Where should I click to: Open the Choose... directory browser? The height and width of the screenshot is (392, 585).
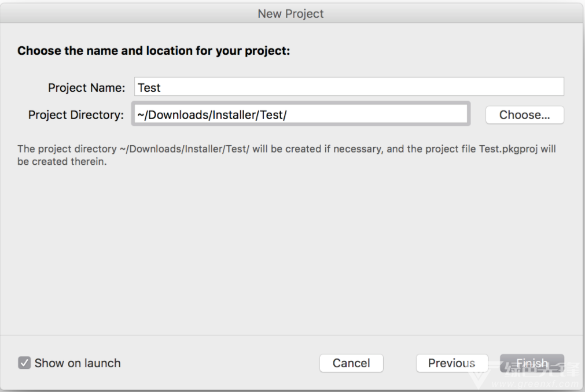525,115
